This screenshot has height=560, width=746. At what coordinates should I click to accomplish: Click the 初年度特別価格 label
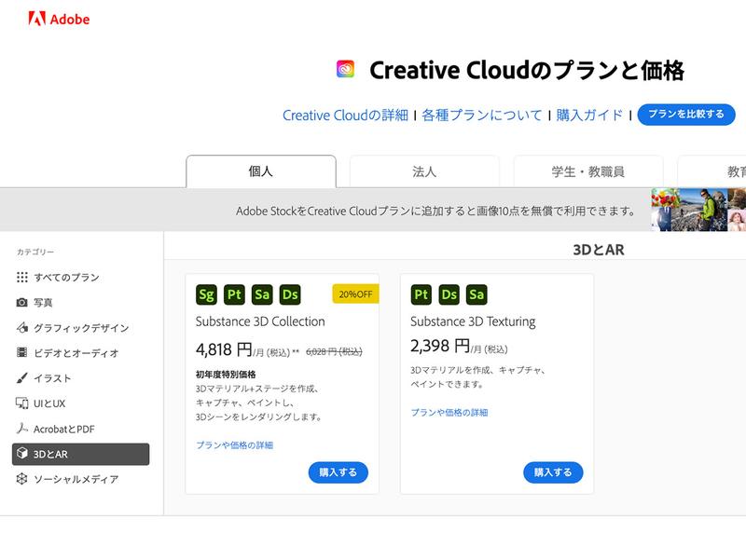226,375
